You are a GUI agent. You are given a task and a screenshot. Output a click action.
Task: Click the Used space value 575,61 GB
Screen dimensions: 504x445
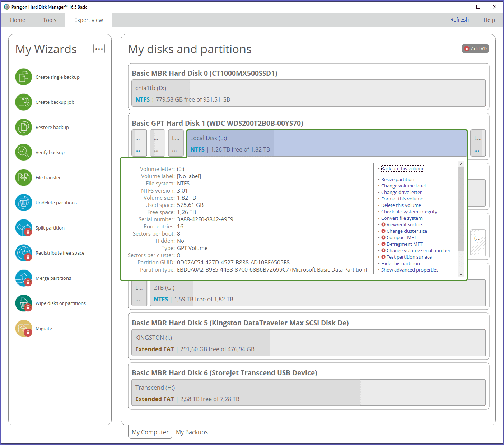[x=190, y=205]
